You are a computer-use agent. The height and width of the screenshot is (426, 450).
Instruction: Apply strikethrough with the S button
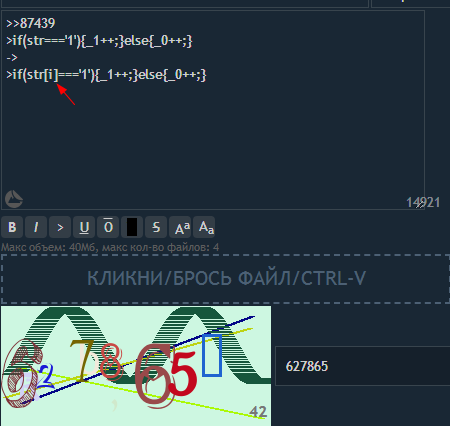156,227
